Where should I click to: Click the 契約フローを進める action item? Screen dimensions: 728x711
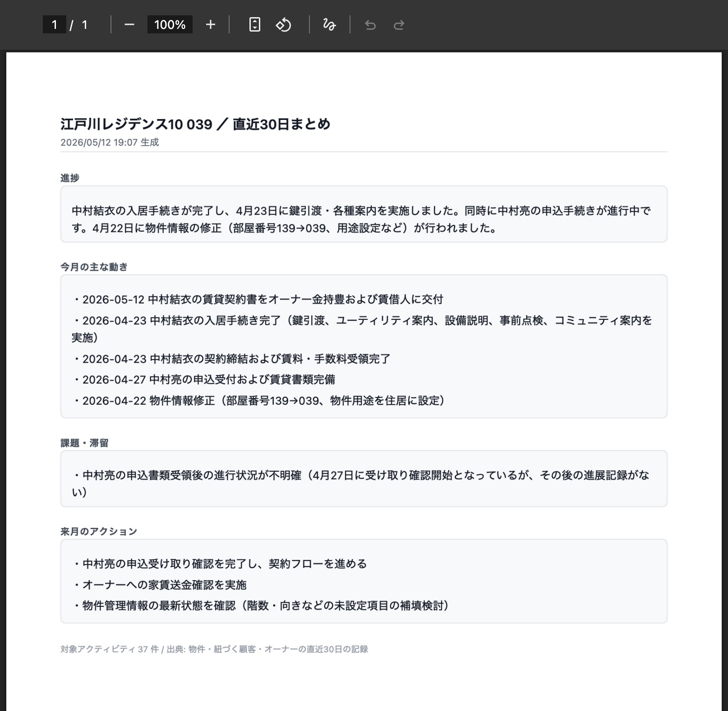click(x=220, y=564)
